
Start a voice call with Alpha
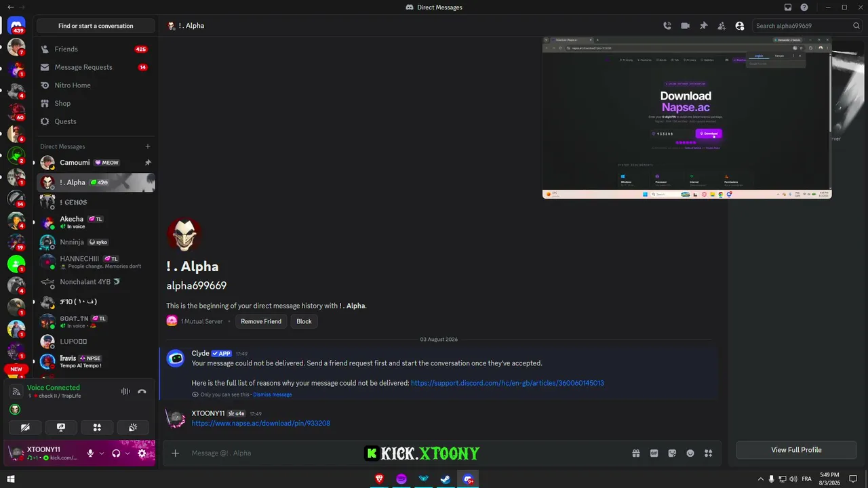(667, 26)
